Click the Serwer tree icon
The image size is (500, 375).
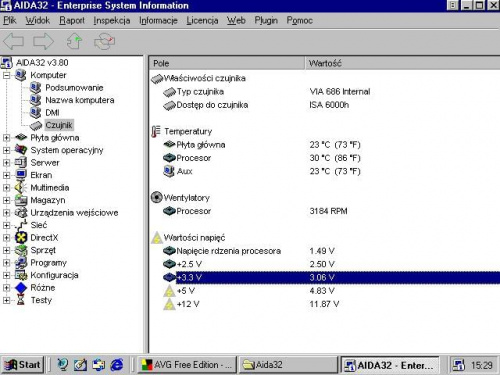point(21,163)
